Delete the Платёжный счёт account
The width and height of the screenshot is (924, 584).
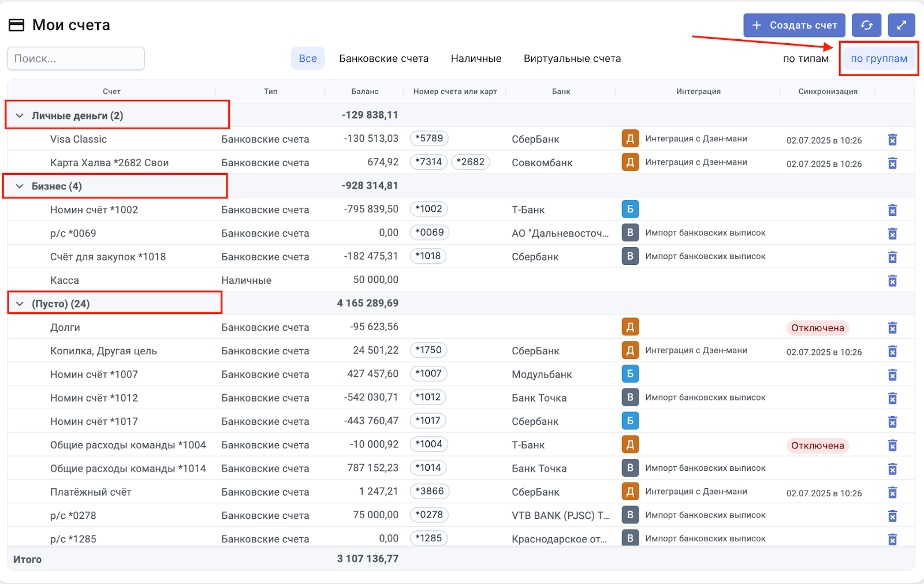[x=892, y=492]
